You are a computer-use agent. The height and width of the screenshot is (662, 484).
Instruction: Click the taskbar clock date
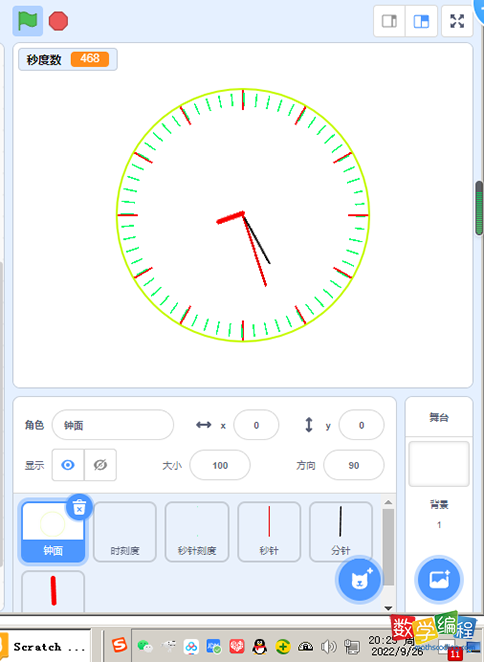click(x=395, y=646)
